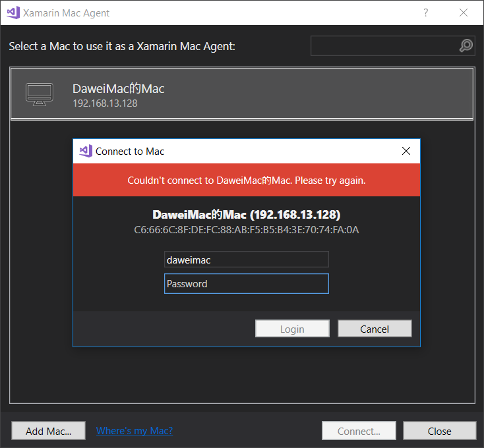
Task: Click the Login button
Action: tap(292, 328)
